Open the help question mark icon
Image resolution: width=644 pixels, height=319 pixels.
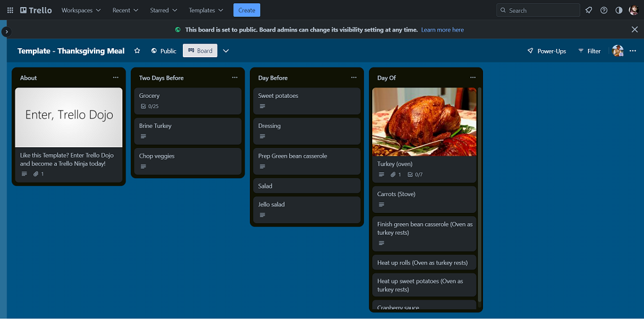tap(603, 10)
